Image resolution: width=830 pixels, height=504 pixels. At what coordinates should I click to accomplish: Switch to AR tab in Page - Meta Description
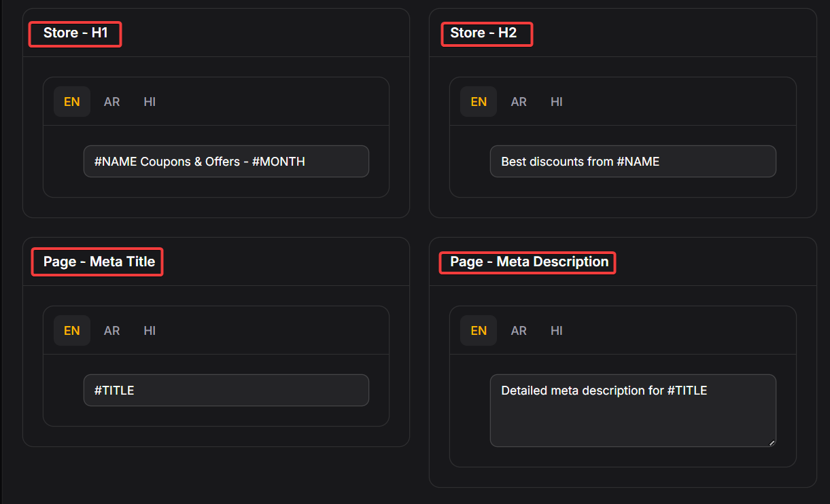click(519, 331)
